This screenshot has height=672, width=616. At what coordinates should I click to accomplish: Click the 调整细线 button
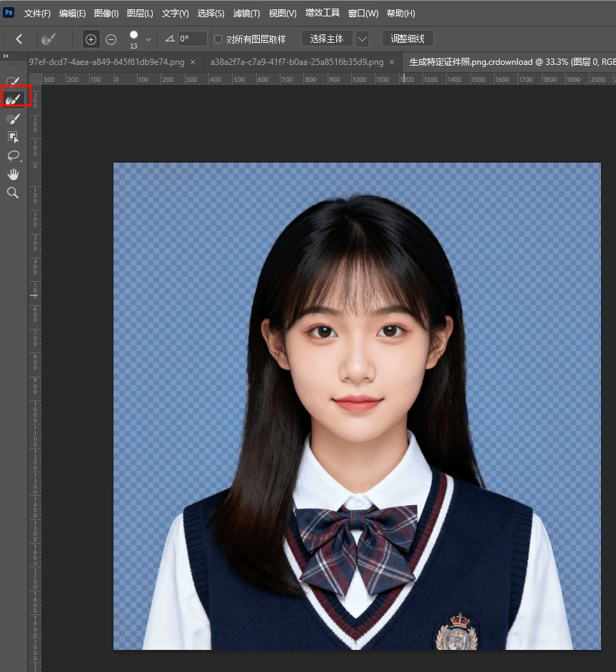(408, 39)
